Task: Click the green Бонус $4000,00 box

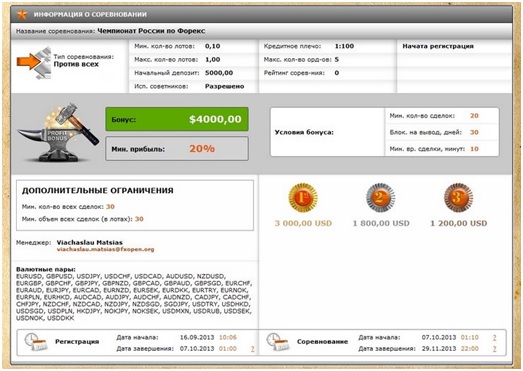Action: click(177, 119)
